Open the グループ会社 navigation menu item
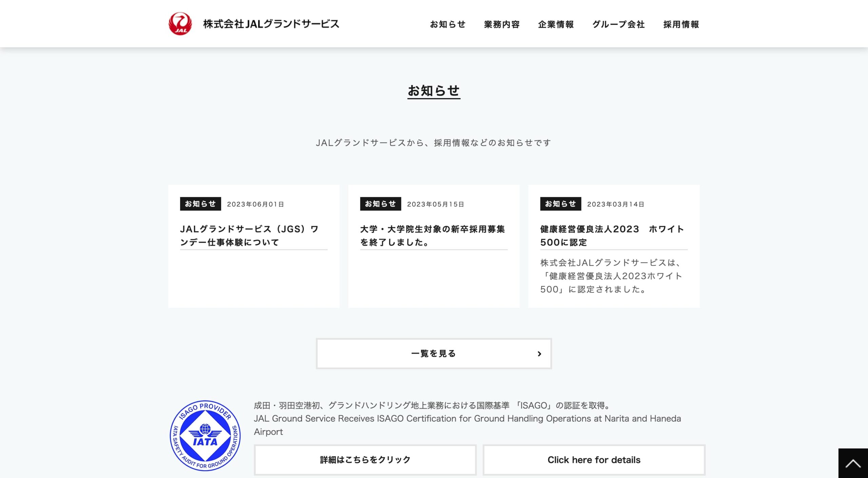 click(618, 24)
